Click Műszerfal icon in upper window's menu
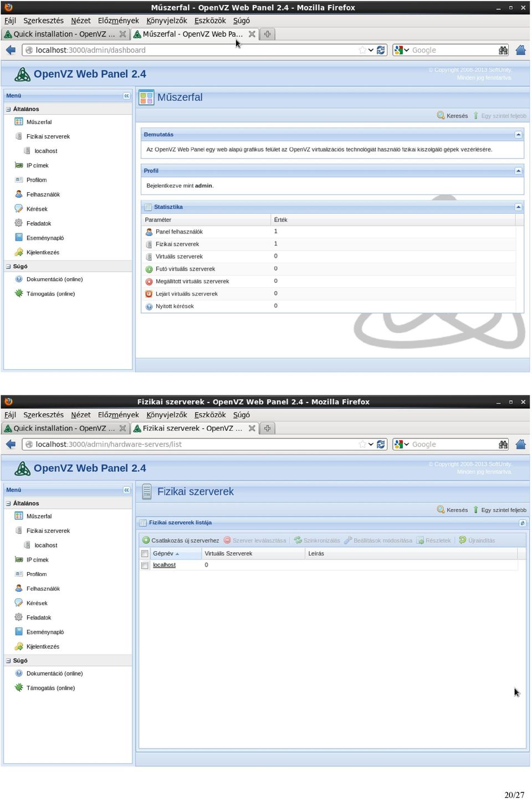Screen dimensions: 532x800 (x=19, y=122)
